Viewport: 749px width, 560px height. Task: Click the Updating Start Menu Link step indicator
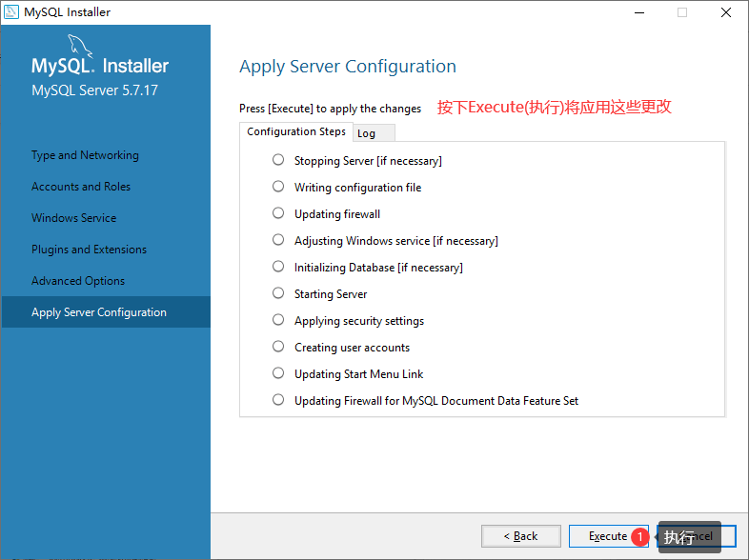(278, 374)
